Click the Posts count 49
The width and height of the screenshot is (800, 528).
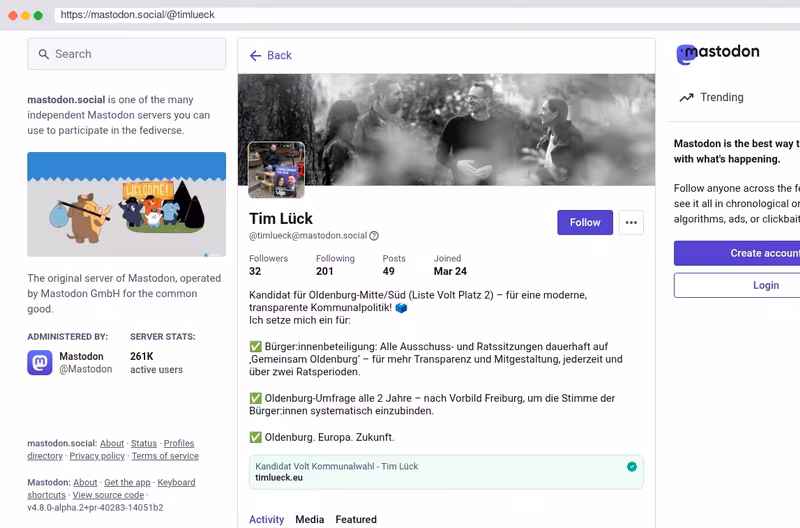tap(394, 265)
